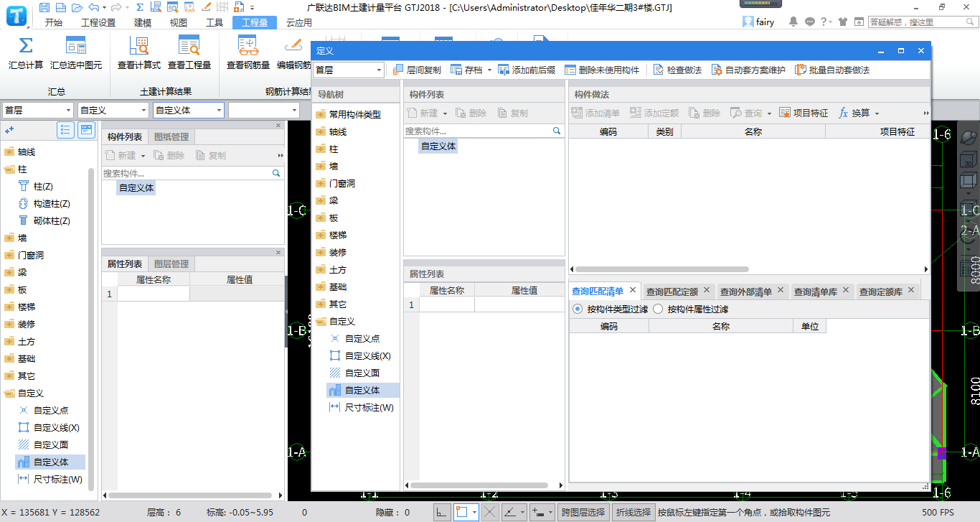Viewport: 980px width, 522px height.
Task: Click the Open folder icon in quick access toolbar
Action: point(76,7)
